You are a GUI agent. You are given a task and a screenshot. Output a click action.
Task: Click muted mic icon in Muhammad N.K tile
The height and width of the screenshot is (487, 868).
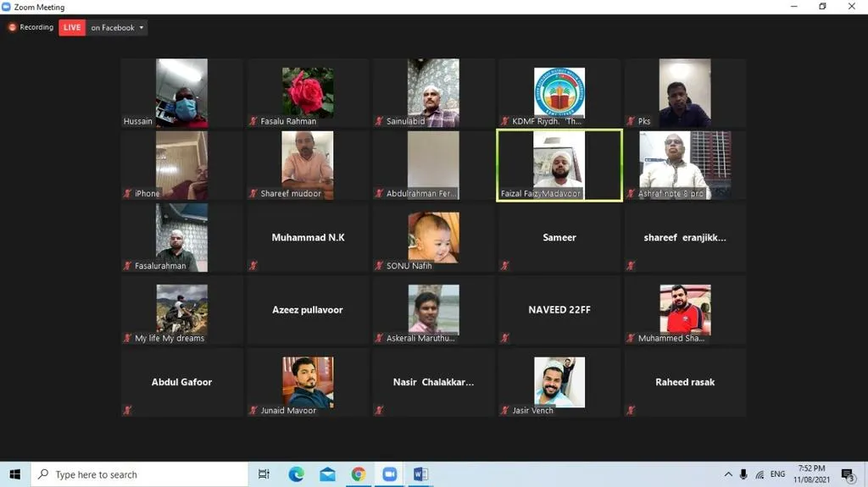coord(253,266)
